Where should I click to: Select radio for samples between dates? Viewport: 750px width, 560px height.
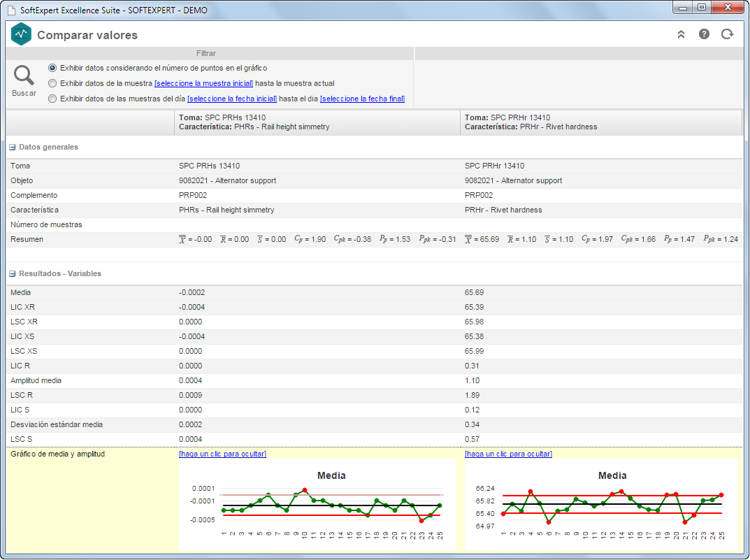(52, 99)
